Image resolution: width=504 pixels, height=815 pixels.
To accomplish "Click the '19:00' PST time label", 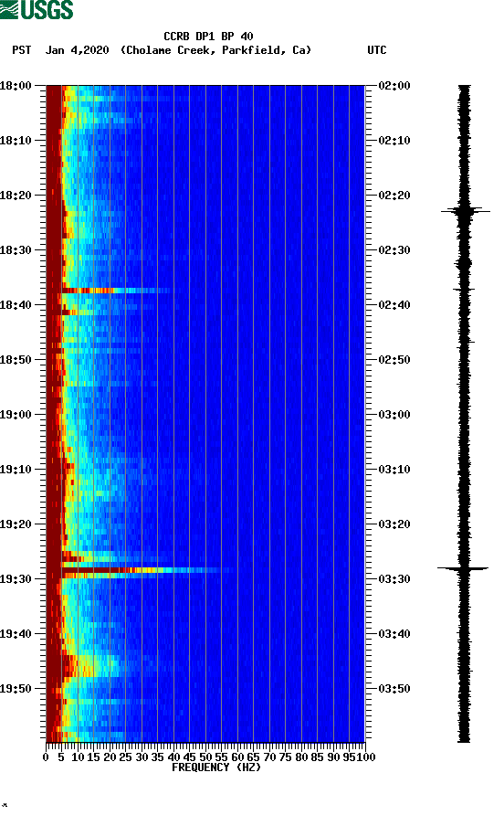I will [x=16, y=414].
